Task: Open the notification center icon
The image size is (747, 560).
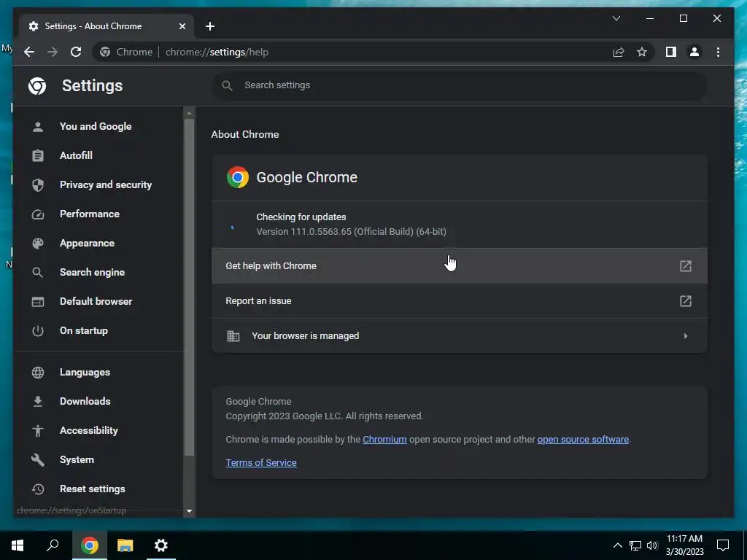Action: [723, 545]
